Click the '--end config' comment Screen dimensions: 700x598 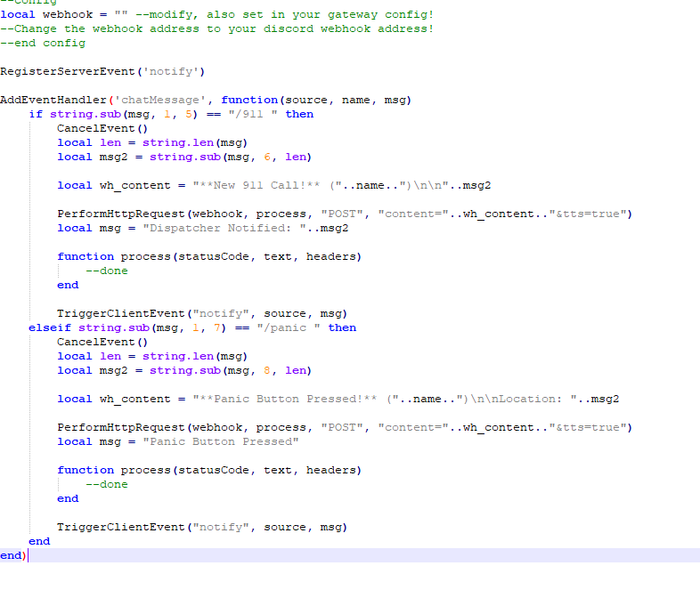click(43, 44)
